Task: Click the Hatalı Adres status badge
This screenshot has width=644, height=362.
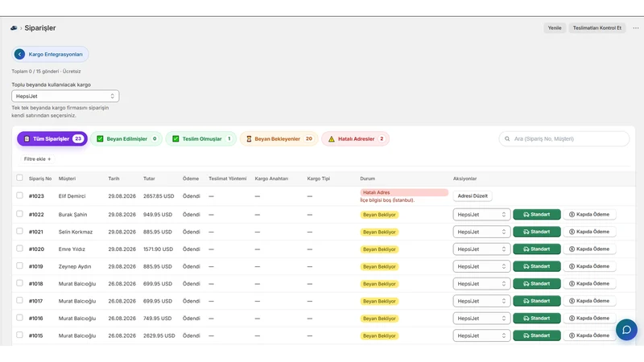Action: point(404,192)
